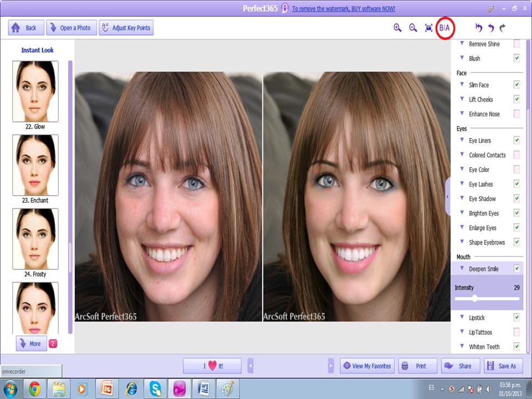532x399 pixels.
Task: Select the 23. Enchant look thumbnail
Action: pyautogui.click(x=35, y=165)
